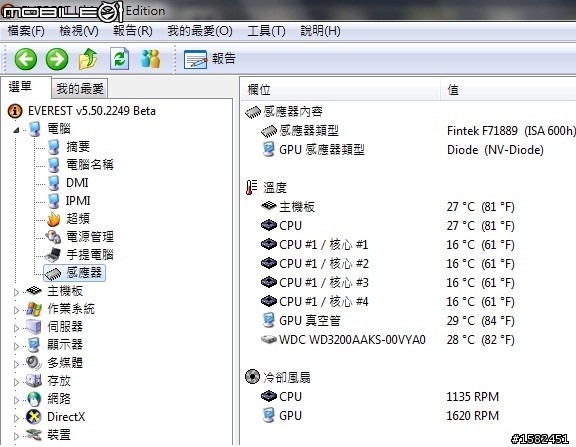Select the 超頻 tree item label
576x447 pixels.
78,219
